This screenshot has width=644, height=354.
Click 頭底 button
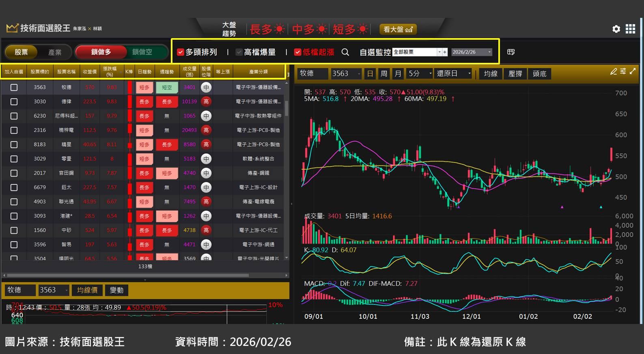(539, 74)
